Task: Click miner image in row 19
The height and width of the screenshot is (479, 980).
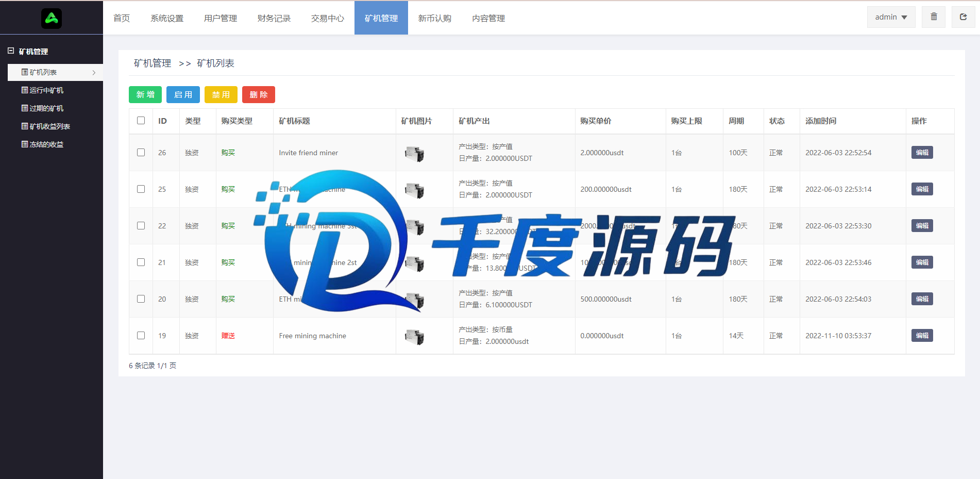Action: tap(414, 337)
